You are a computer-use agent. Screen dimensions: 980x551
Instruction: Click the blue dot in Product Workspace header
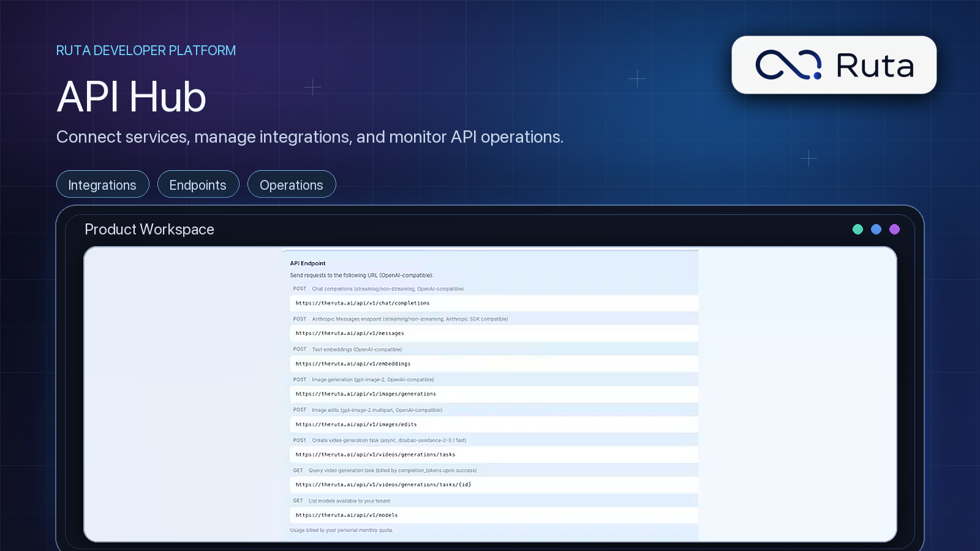pyautogui.click(x=876, y=229)
